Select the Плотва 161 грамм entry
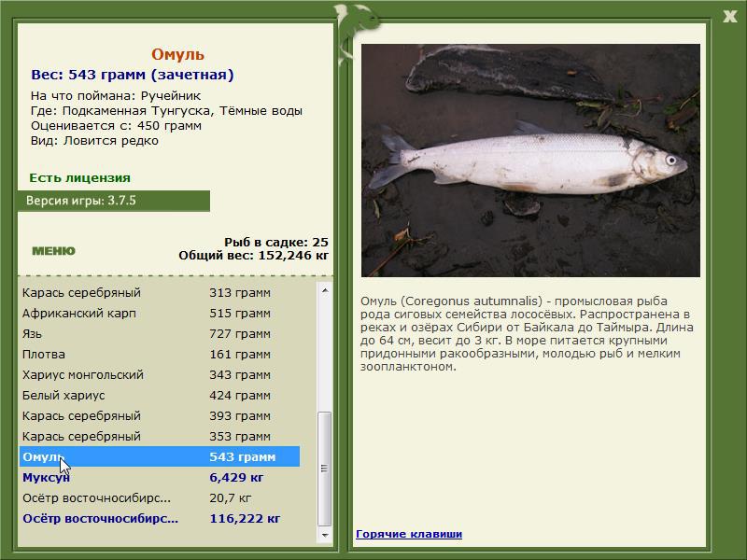Screen dimensions: 747x560 coord(160,355)
